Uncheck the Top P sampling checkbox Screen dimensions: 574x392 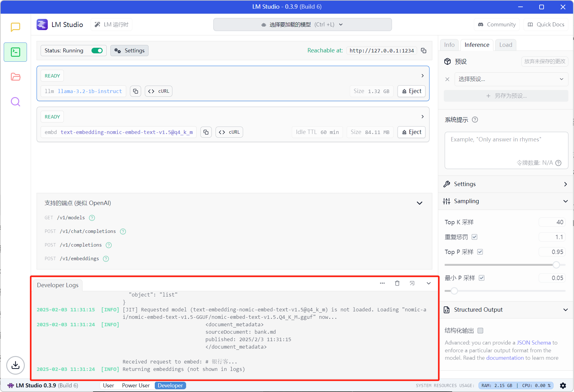pos(480,252)
